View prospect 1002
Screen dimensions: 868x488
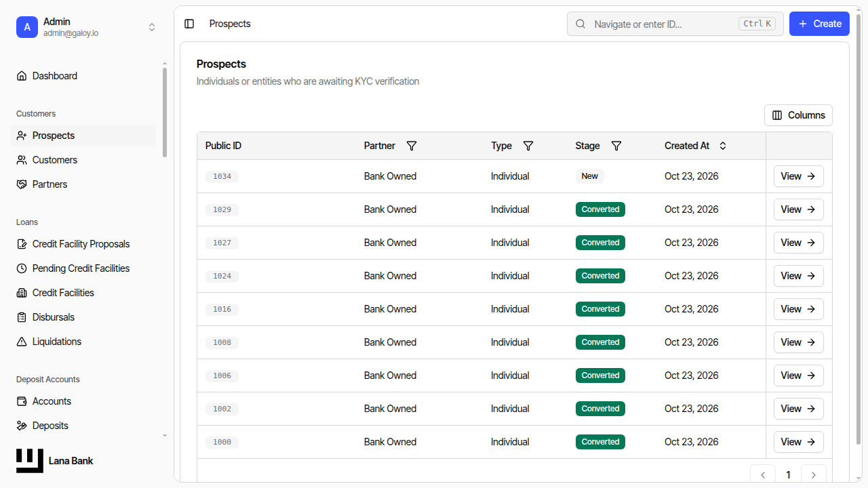[798, 409]
